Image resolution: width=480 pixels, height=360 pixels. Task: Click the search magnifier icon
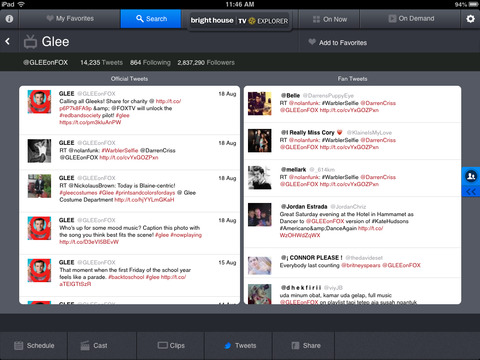pos(140,18)
